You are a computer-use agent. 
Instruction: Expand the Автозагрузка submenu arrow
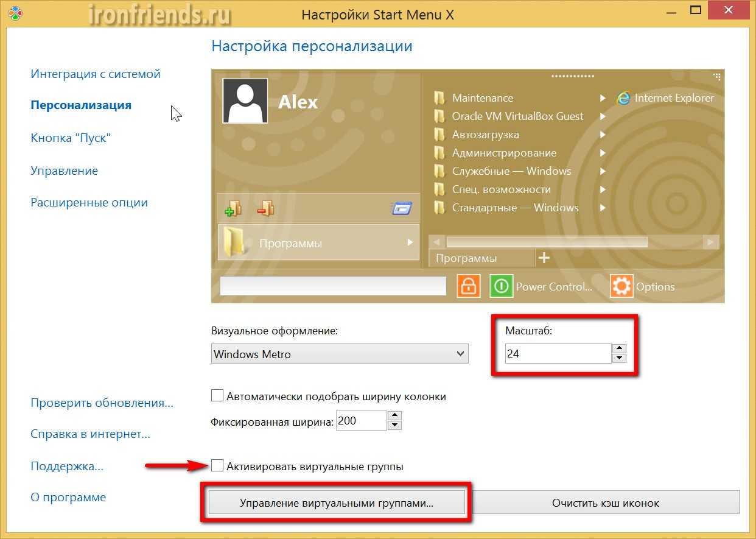[603, 135]
